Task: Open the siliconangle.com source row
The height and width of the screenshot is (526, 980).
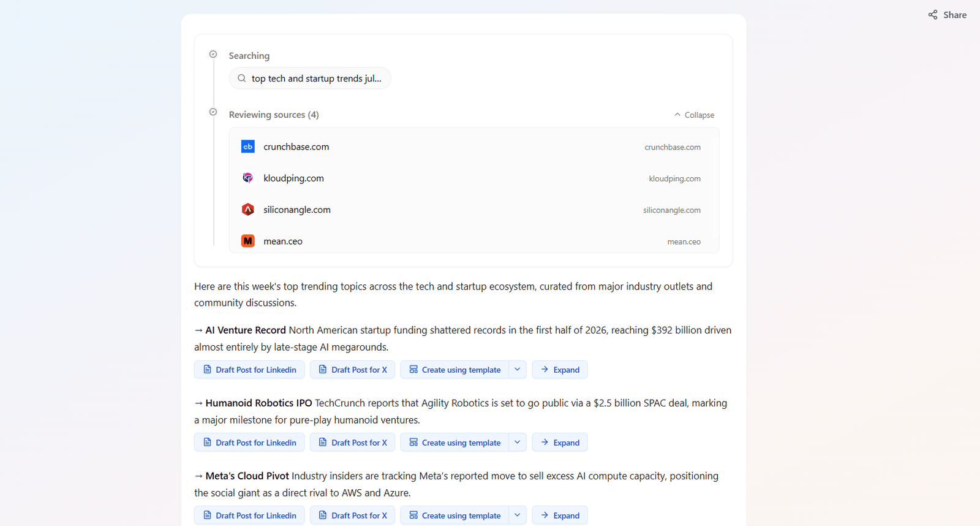Action: 474,210
